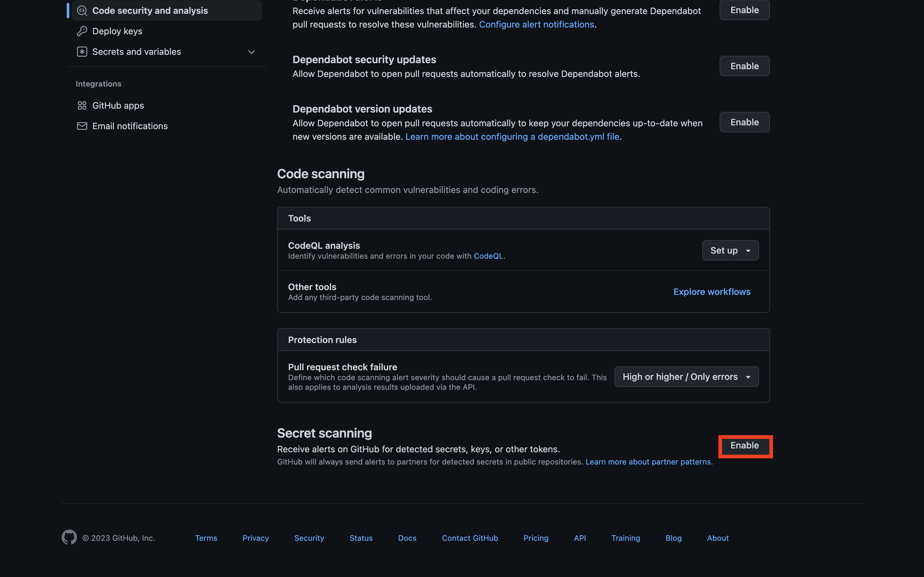Click the Deploy keys key icon
The height and width of the screenshot is (577, 924).
pos(82,31)
